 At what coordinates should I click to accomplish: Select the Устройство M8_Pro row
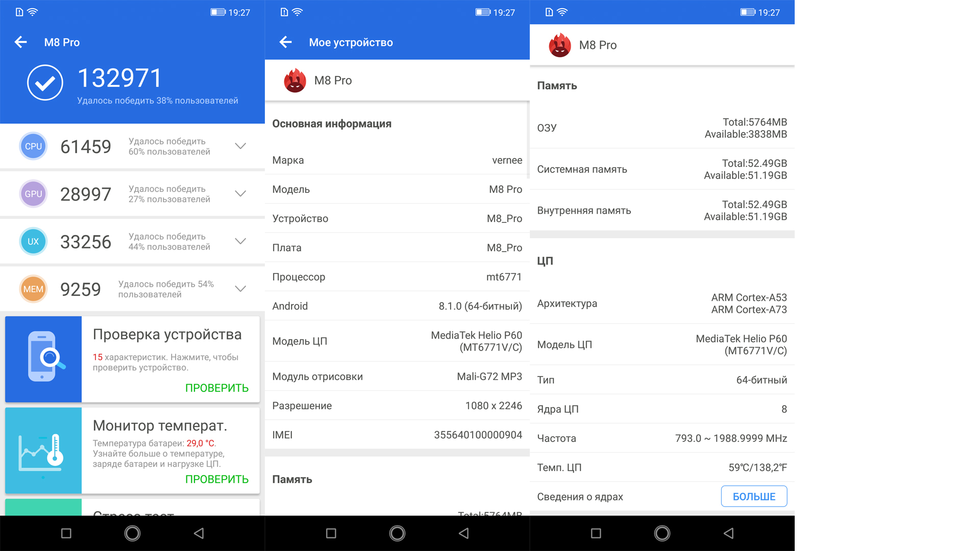(397, 218)
